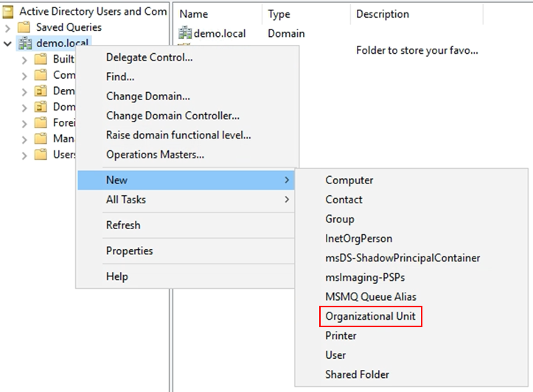Click the demo.local domain icon in tree
The height and width of the screenshot is (392, 533).
pos(26,43)
